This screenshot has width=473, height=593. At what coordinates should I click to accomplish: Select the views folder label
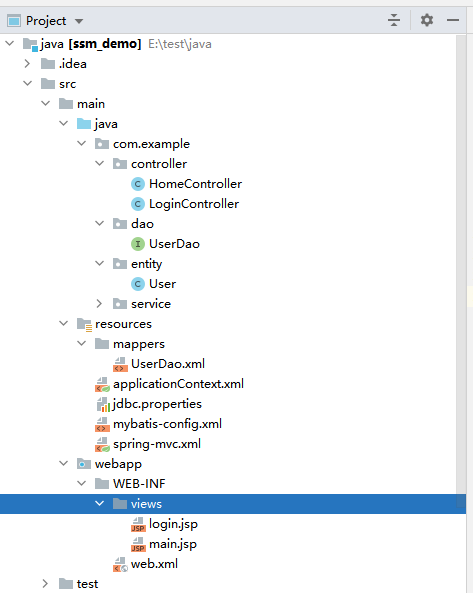coord(146,504)
